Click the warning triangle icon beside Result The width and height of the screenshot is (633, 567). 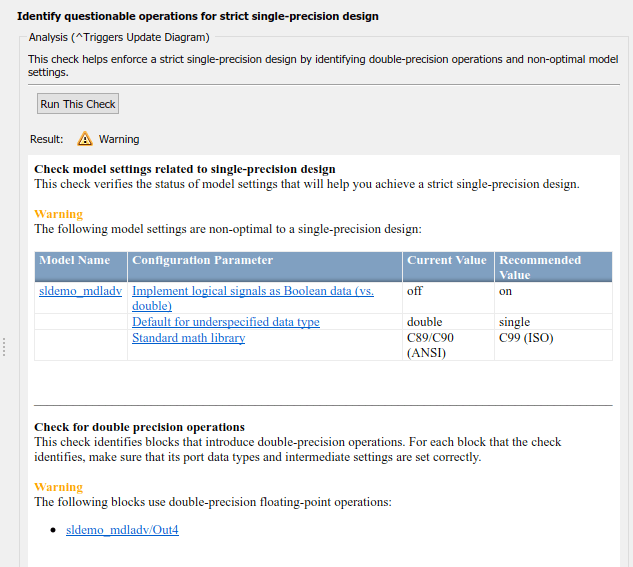[85, 139]
